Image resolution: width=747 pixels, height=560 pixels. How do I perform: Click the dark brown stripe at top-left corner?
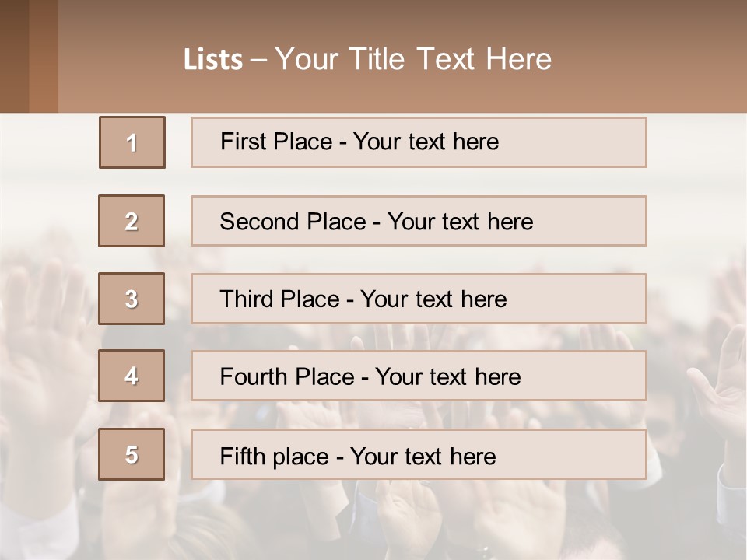click(x=14, y=56)
